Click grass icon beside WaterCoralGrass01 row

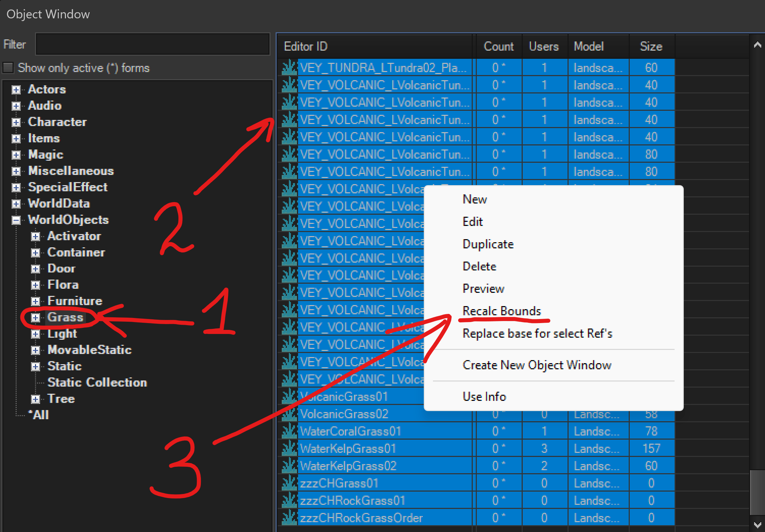click(289, 431)
